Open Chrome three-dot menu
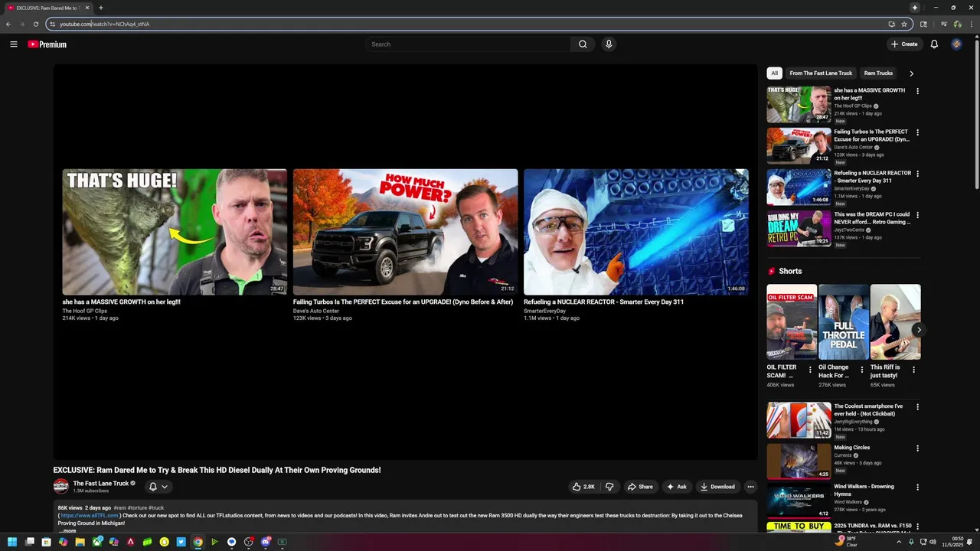This screenshot has height=551, width=980. [972, 24]
